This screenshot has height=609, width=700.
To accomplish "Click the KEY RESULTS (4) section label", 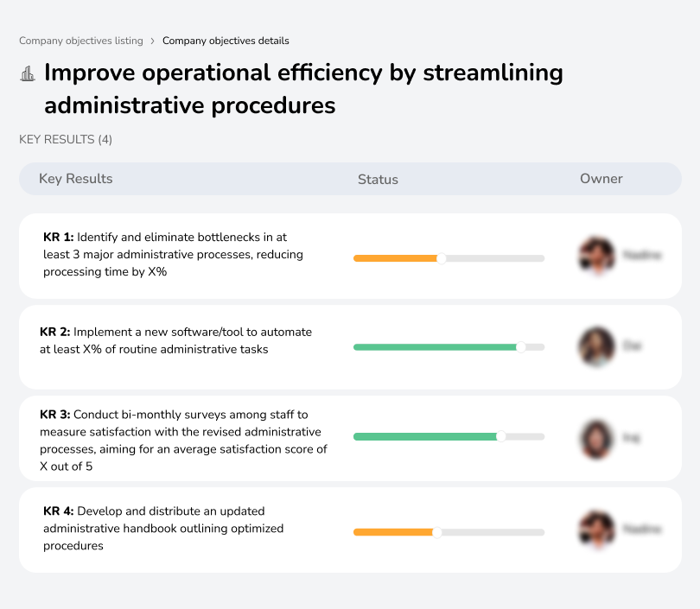I will point(66,139).
